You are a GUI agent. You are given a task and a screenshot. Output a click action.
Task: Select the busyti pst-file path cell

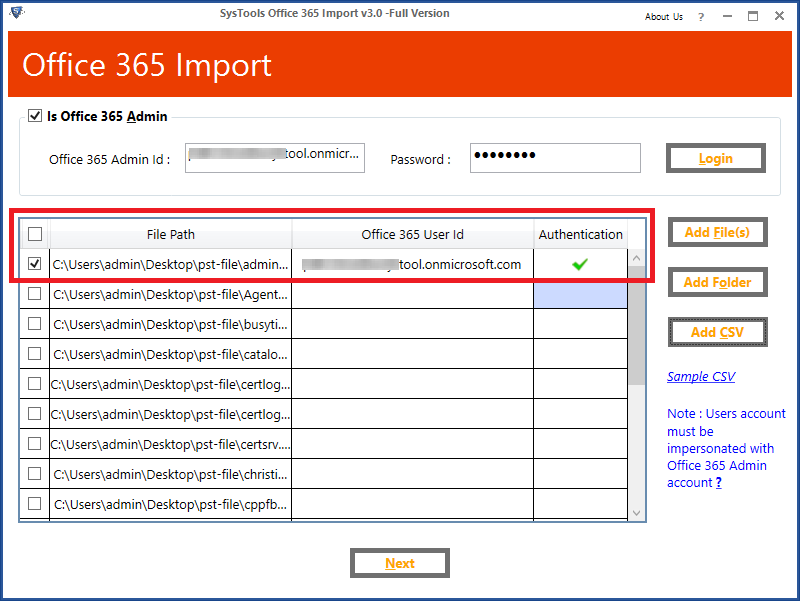[x=170, y=324]
